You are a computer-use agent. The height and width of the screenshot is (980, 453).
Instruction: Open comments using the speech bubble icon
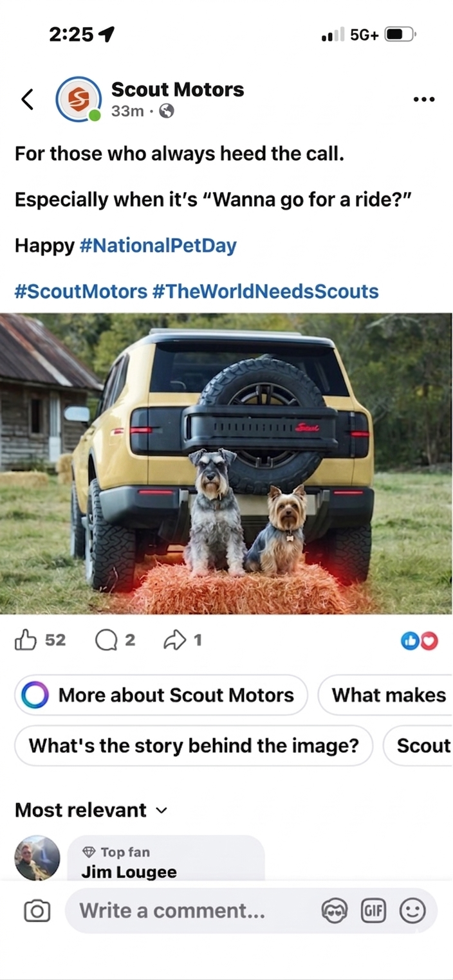(x=106, y=640)
